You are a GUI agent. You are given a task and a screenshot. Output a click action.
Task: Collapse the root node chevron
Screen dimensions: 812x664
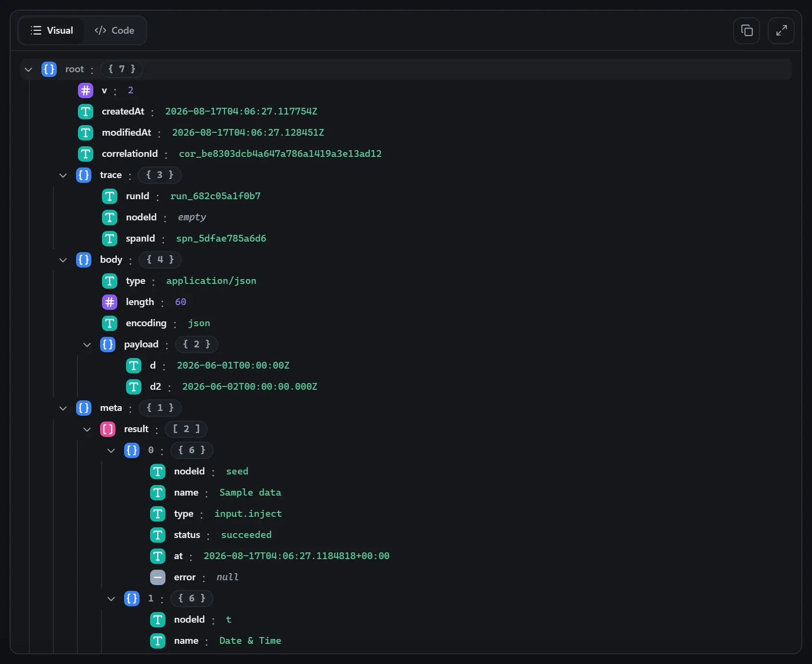coord(28,69)
